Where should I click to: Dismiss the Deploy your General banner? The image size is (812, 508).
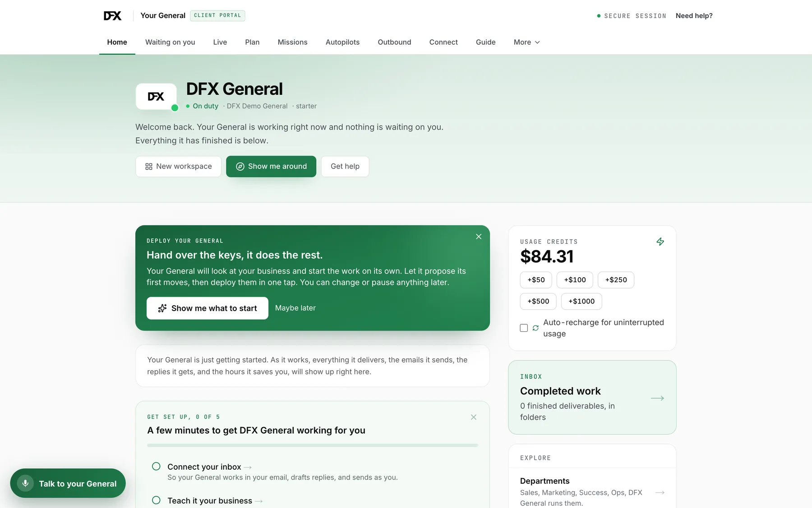tap(479, 237)
